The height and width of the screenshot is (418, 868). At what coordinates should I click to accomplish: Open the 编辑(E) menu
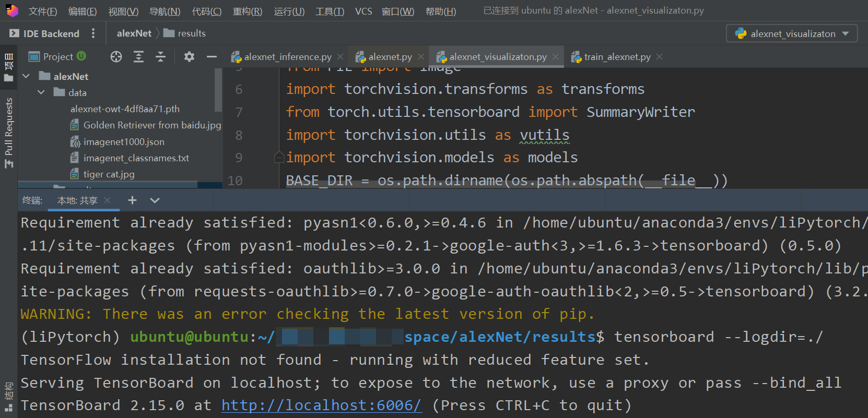point(83,11)
